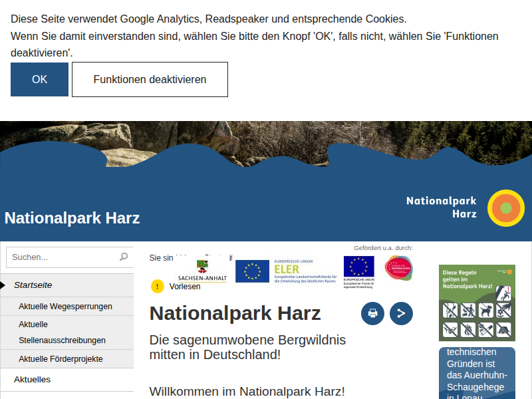Click the share arrow icon beside the print icon
The image size is (532, 399).
(x=401, y=313)
